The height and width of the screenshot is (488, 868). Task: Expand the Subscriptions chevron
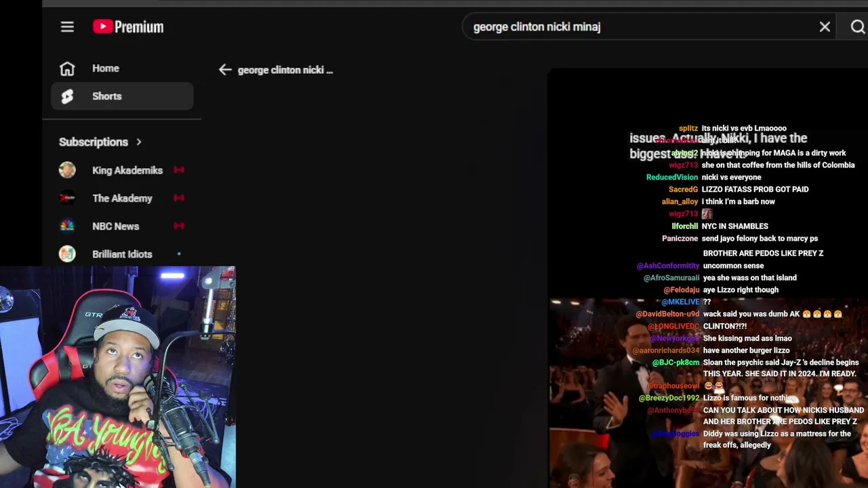[x=139, y=142]
